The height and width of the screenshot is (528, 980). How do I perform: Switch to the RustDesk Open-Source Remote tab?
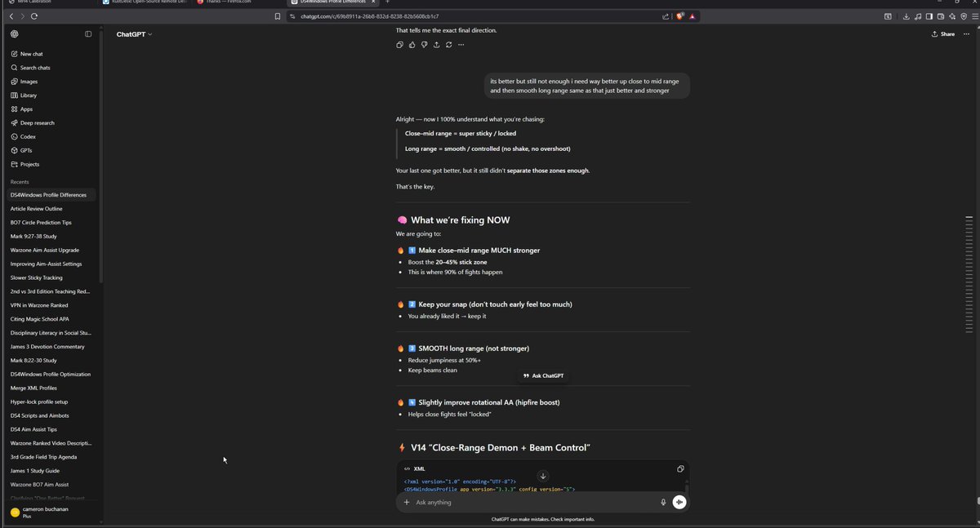[145, 2]
